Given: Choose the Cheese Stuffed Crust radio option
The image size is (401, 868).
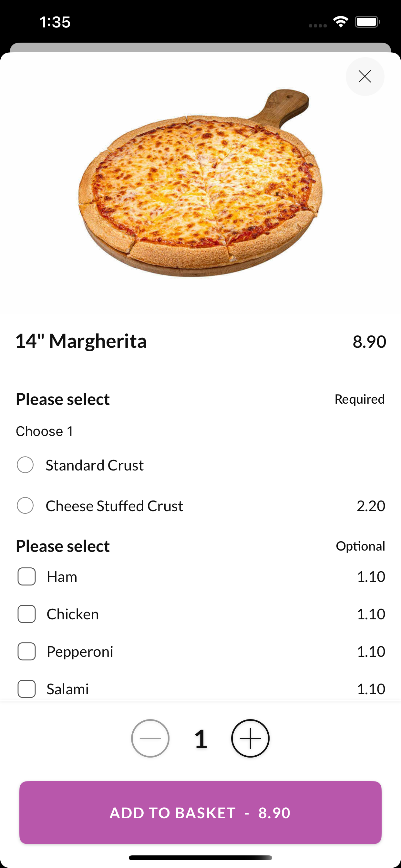Looking at the screenshot, I should [x=25, y=505].
